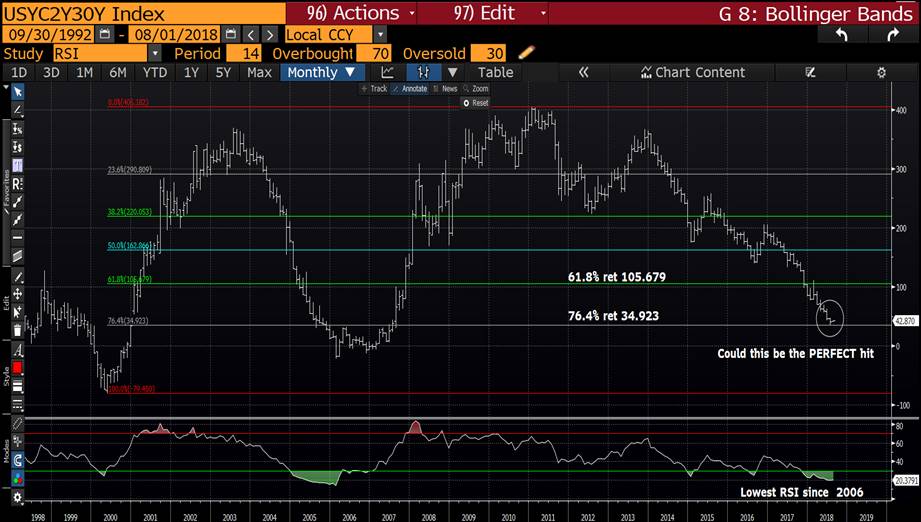Open the text font style tool
The height and width of the screenshot is (522, 921).
(x=18, y=351)
